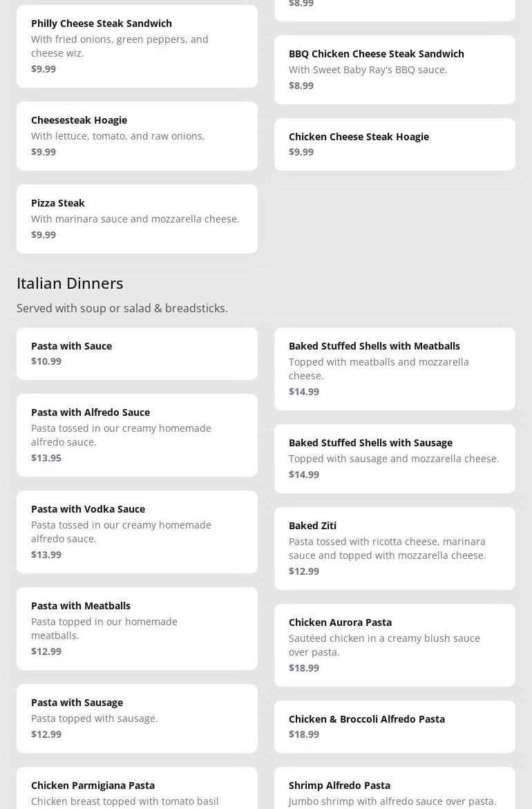Open the Pasta with Sauce item

point(137,353)
